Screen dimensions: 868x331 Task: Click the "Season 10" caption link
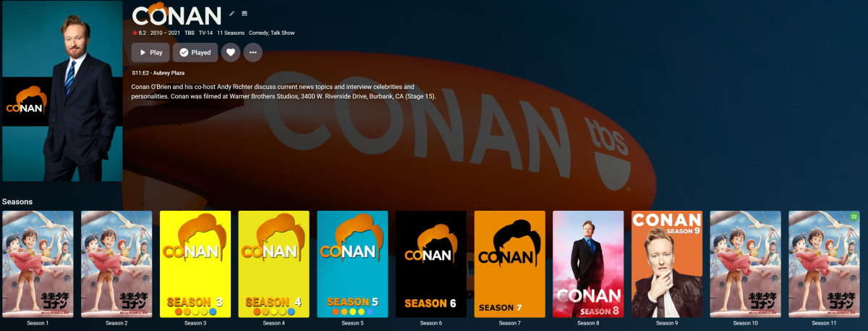pos(746,323)
